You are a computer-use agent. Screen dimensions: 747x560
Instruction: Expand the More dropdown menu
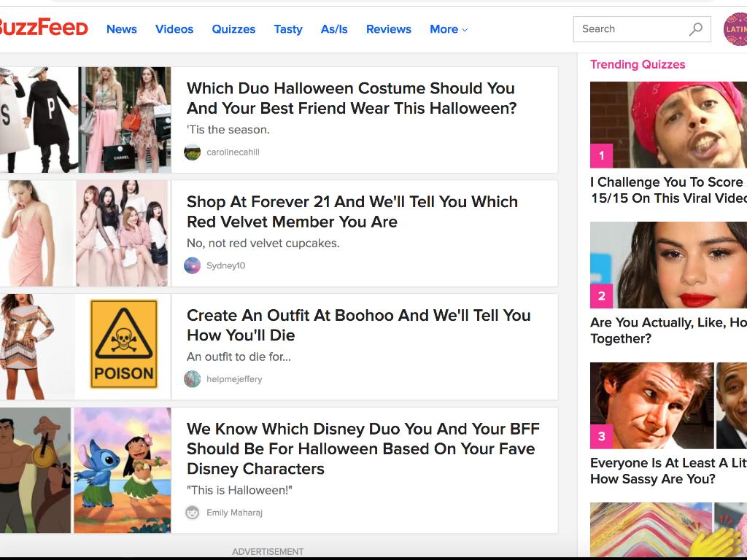coord(448,29)
